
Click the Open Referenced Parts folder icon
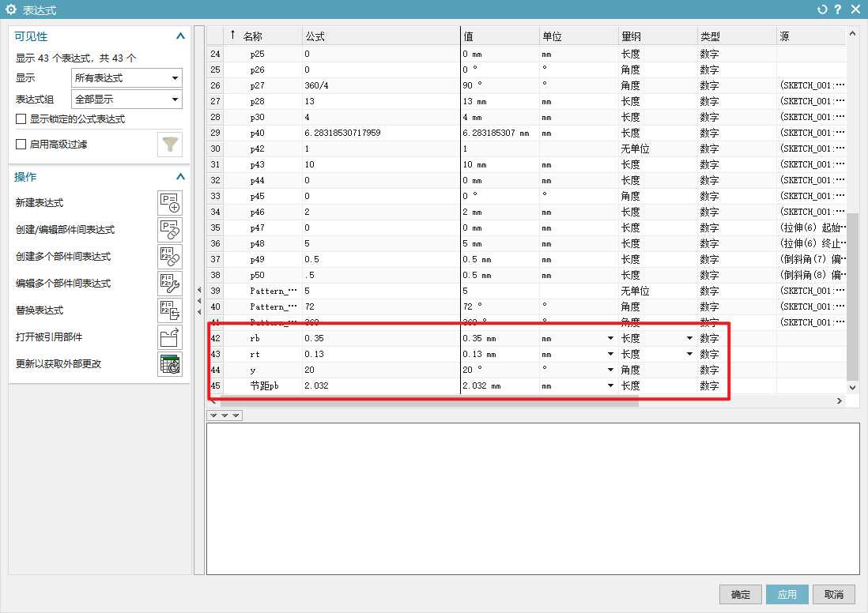[170, 337]
